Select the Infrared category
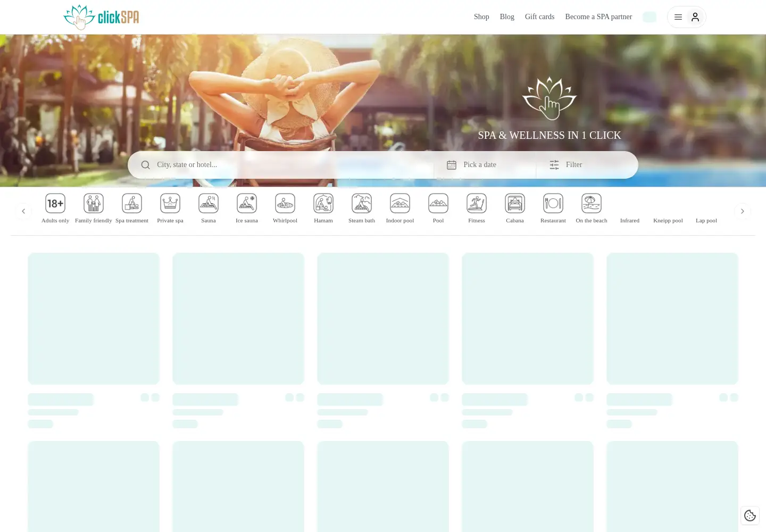The image size is (766, 532). 630,220
